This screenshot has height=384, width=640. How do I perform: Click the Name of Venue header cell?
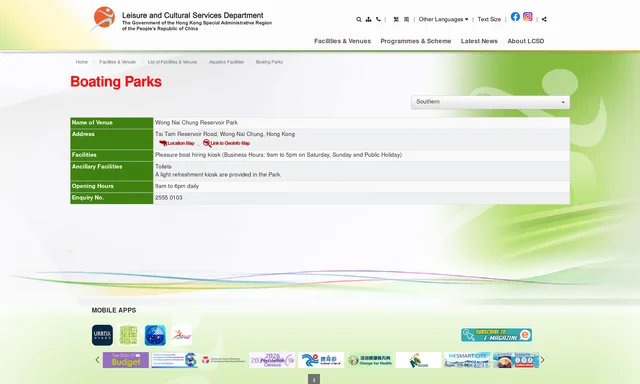point(112,123)
